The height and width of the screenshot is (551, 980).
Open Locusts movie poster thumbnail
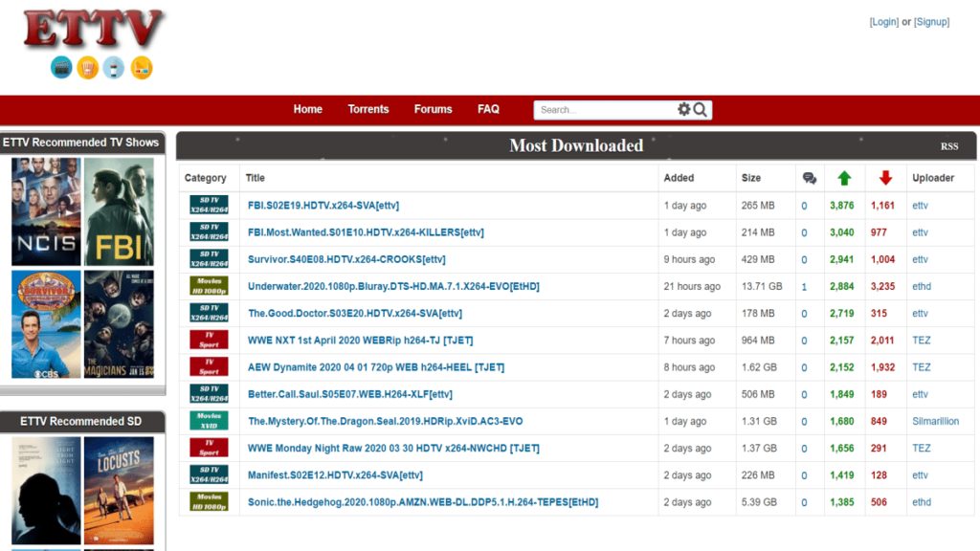pyautogui.click(x=119, y=491)
